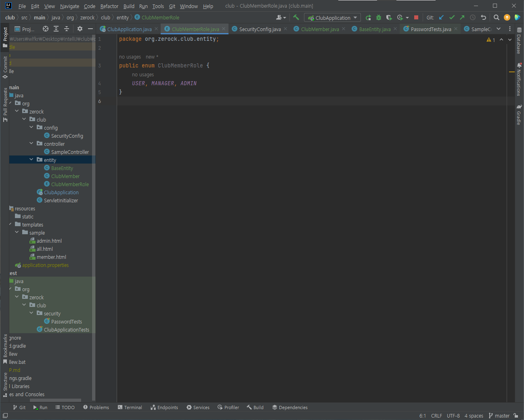Click the Build Project hammer icon
Image resolution: width=524 pixels, height=420 pixels.
click(x=296, y=17)
